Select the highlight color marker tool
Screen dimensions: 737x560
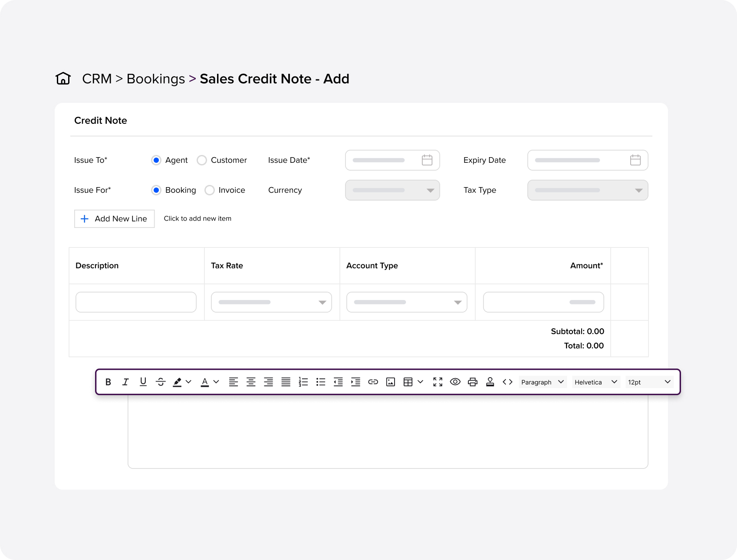coord(177,382)
